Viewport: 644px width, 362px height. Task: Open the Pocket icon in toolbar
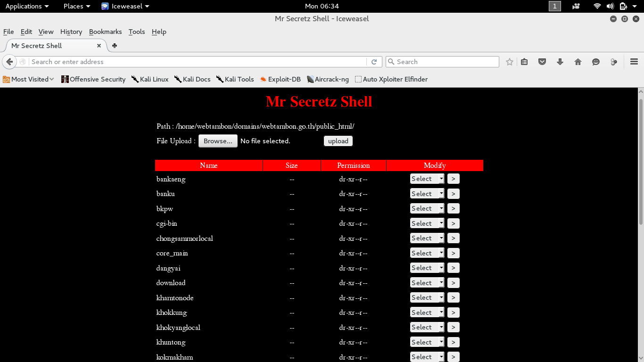tap(542, 62)
